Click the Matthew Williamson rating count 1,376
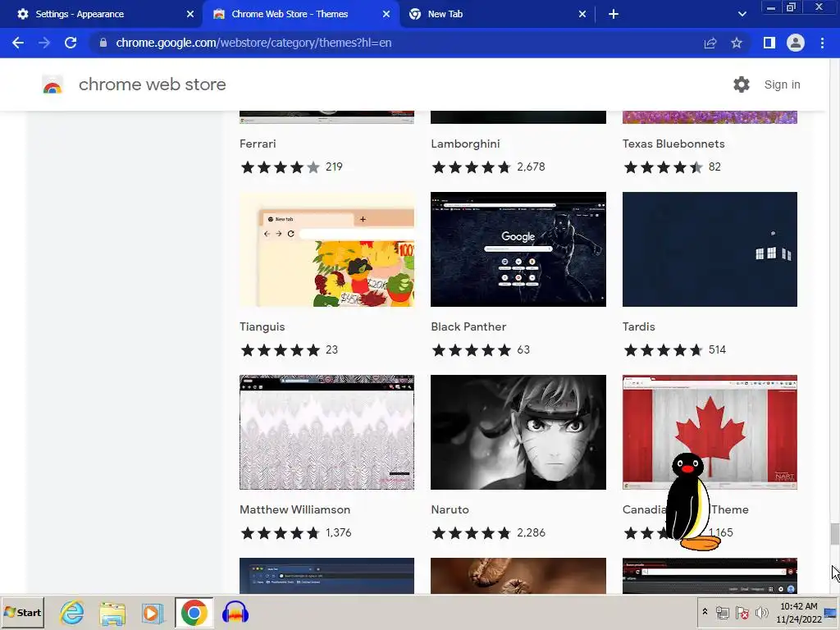The height and width of the screenshot is (630, 840). coord(339,533)
